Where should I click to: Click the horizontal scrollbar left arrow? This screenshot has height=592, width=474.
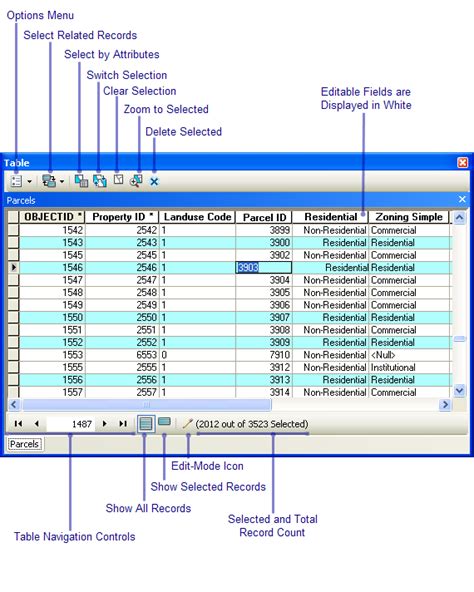click(14, 405)
